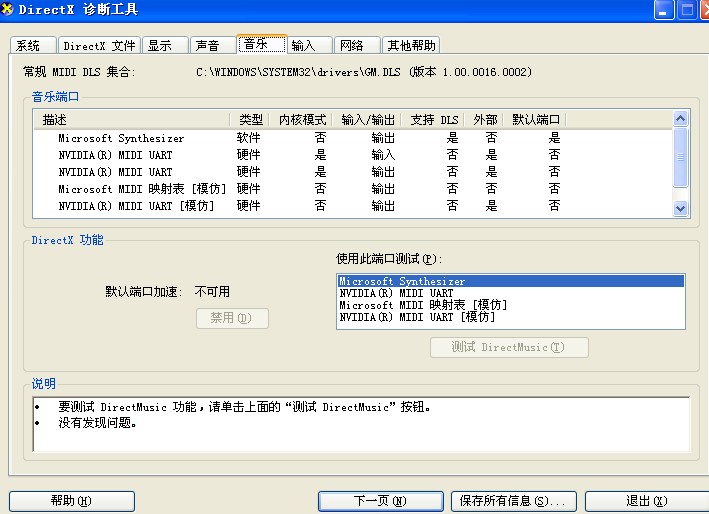This screenshot has width=709, height=514.
Task: Click the music ports list scroll-down arrow
Action: (680, 208)
